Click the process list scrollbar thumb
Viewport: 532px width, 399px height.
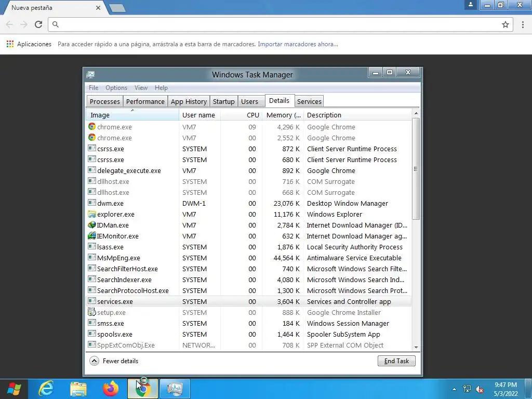click(416, 169)
